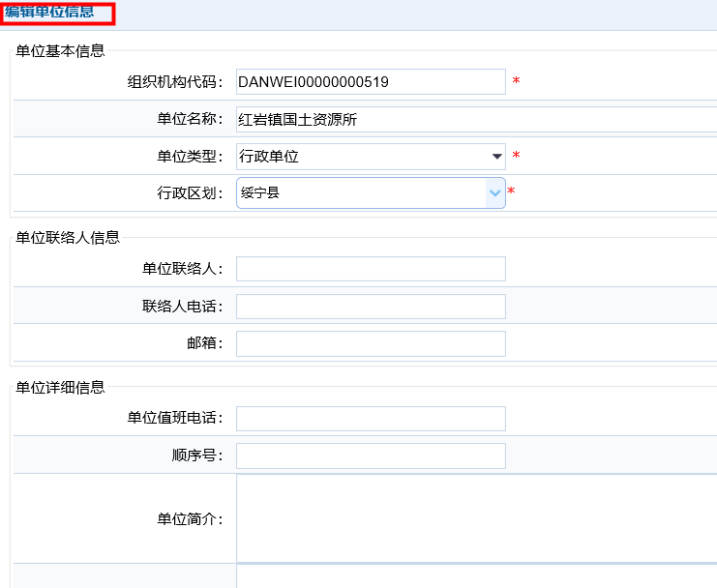Focus the 顺序号 input box
This screenshot has height=588, width=717.
(370, 456)
